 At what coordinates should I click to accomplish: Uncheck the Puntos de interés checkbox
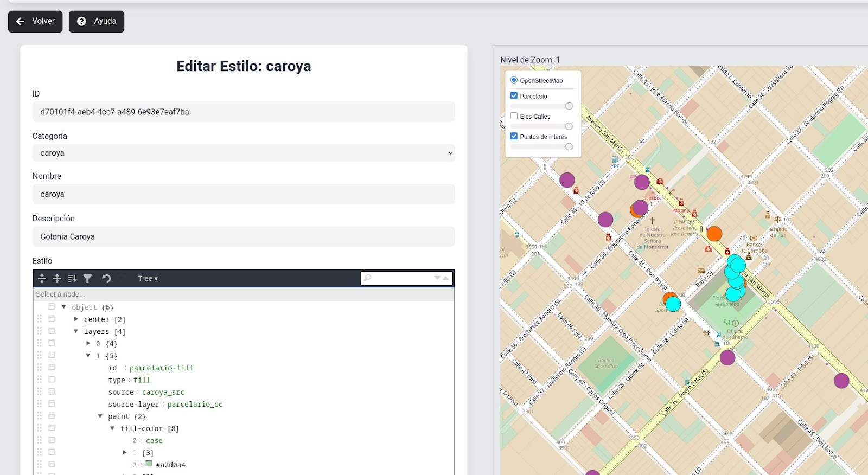514,136
